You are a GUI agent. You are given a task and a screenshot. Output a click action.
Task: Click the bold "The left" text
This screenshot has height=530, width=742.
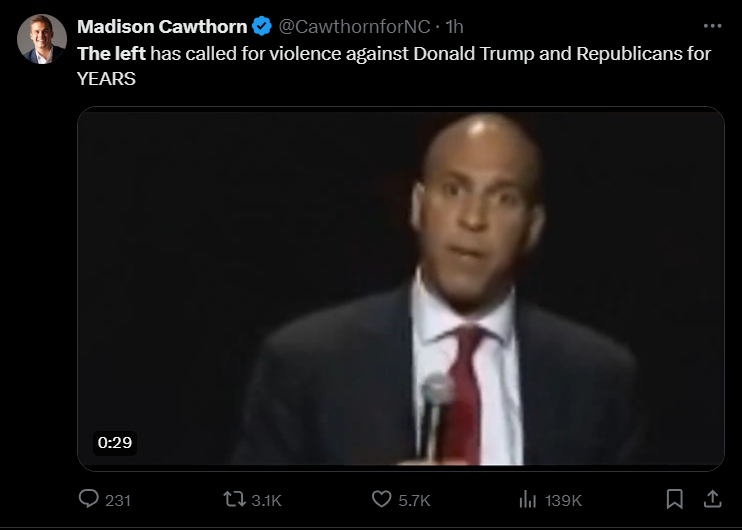coord(111,53)
